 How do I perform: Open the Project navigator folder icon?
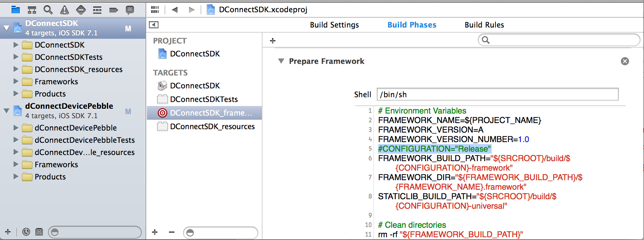[x=16, y=10]
